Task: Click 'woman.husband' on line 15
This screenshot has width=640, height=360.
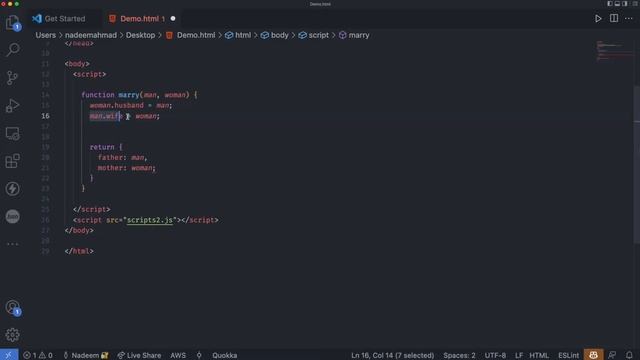Action: click(x=116, y=105)
